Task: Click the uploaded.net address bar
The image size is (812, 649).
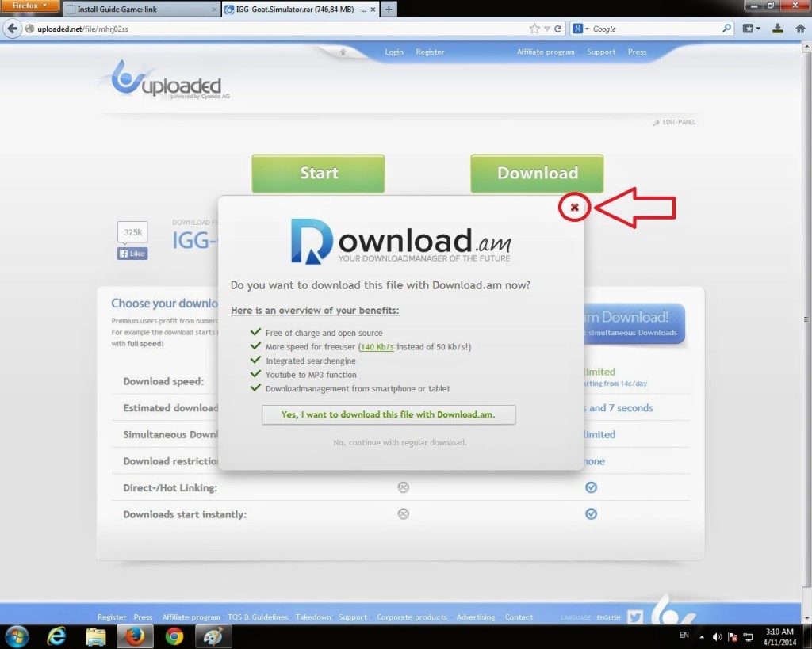Action: (280, 29)
